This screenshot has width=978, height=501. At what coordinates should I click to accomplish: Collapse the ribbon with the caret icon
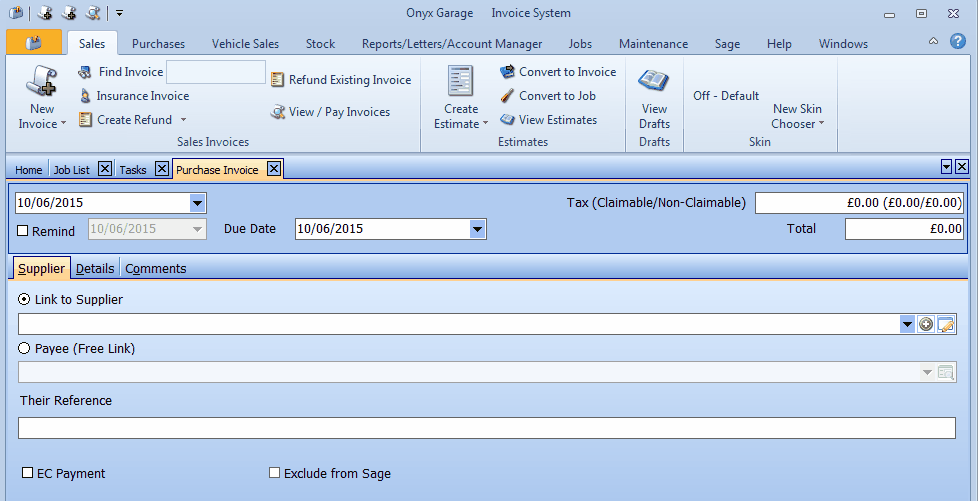pos(933,41)
